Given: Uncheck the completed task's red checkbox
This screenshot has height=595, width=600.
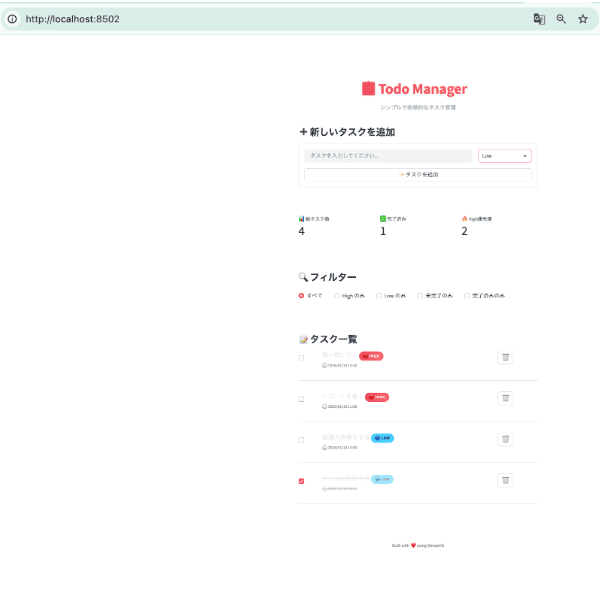Looking at the screenshot, I should [x=301, y=481].
